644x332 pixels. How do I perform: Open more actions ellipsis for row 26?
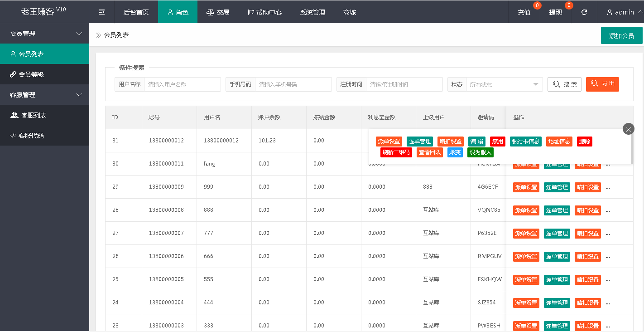[608, 257]
